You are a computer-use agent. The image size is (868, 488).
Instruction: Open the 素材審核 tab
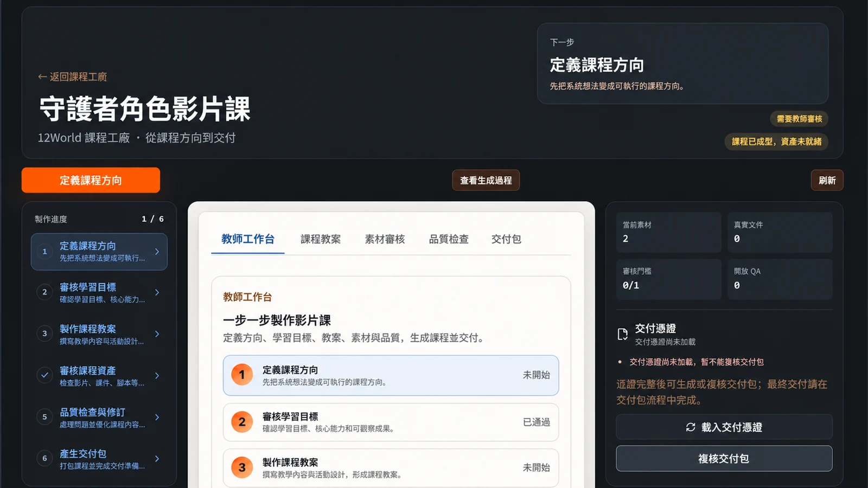click(385, 239)
